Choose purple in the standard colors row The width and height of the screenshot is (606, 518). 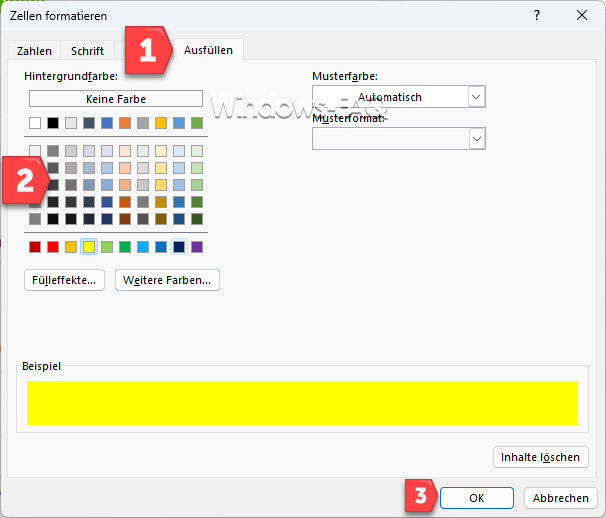tap(197, 247)
